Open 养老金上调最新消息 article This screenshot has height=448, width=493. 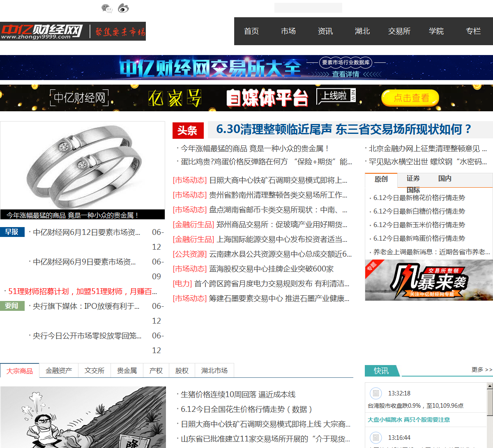tap(432, 252)
